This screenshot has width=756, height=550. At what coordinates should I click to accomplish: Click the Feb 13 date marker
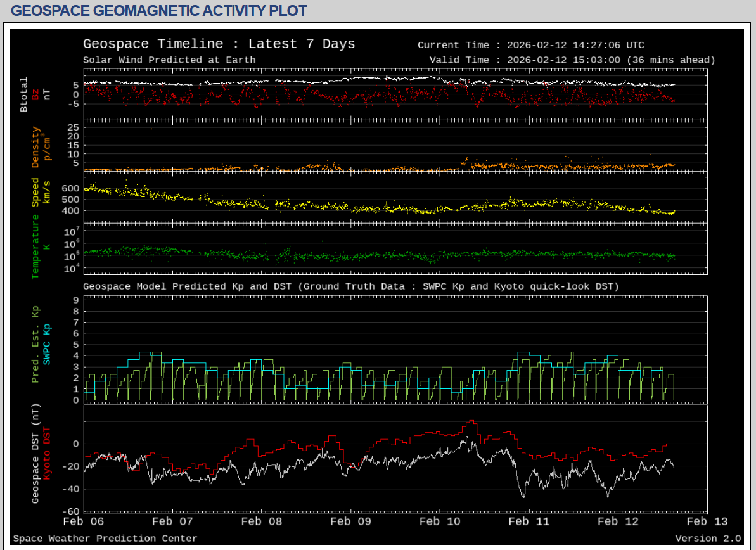[708, 521]
